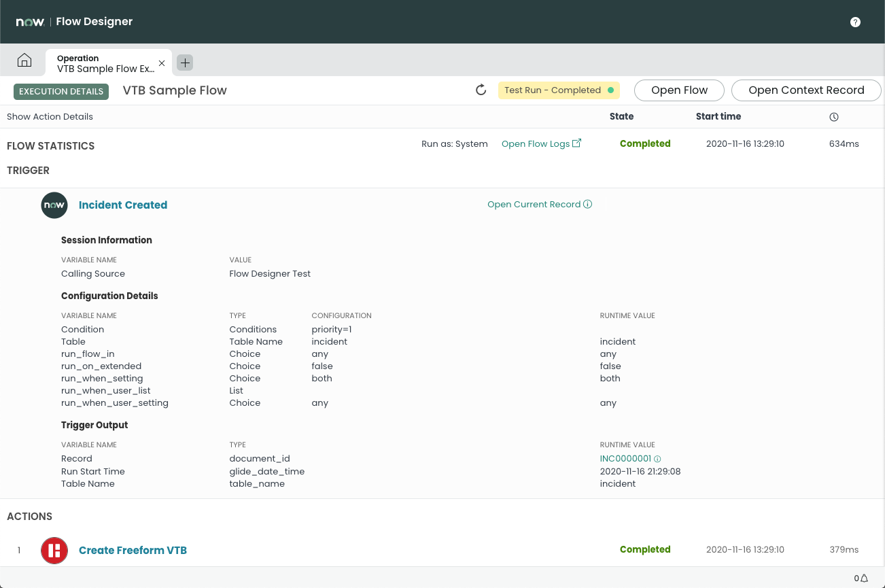Expand the Create Freeform VTB action
Viewport: 885px width, 588px height.
click(x=133, y=550)
